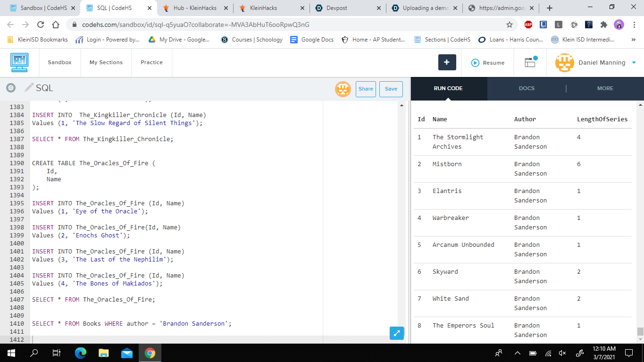Click the pencil icon beside SQL title
Viewport: 644px width, 362px height.
[x=29, y=88]
